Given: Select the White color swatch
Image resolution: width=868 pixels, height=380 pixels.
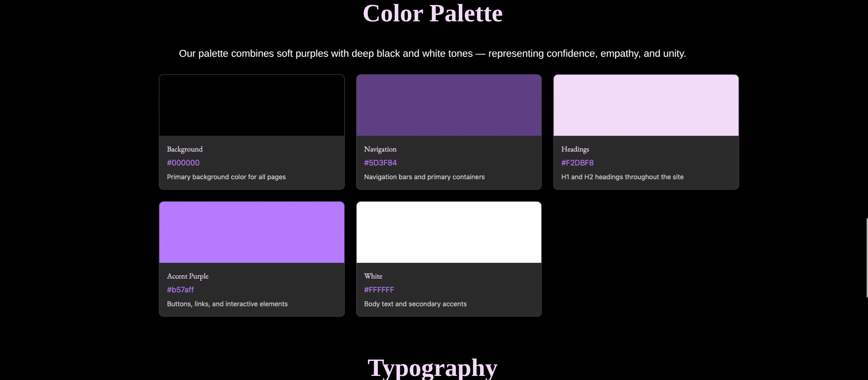Looking at the screenshot, I should 449,232.
